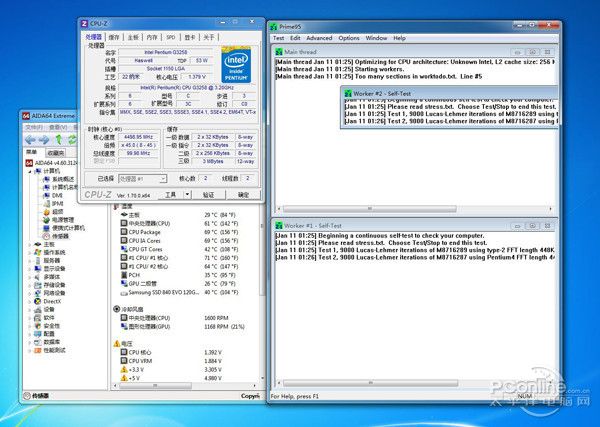The height and width of the screenshot is (427, 600).
Task: Select the IPMI icon in AIDA64 tree
Action: [x=46, y=204]
